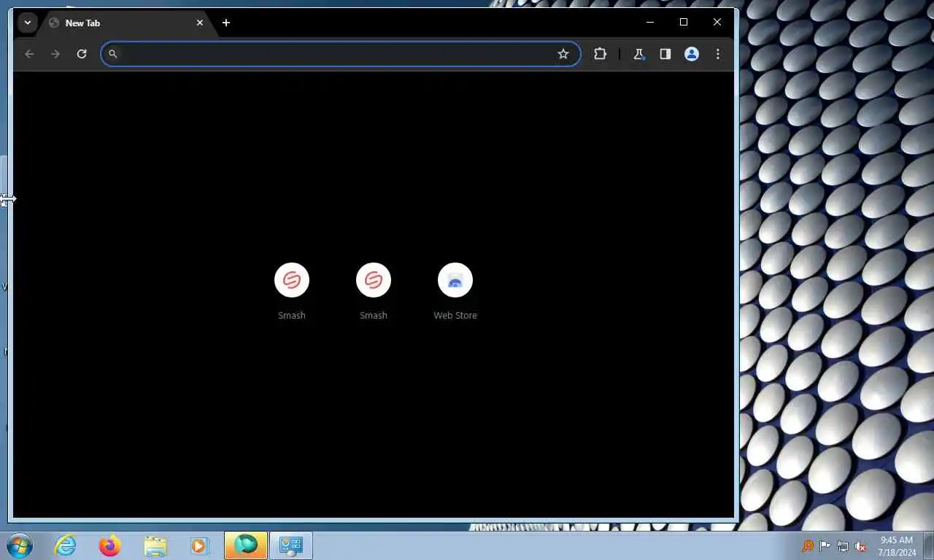Click the Show desktop button
Viewport: 934px width, 560px height.
coord(928,545)
